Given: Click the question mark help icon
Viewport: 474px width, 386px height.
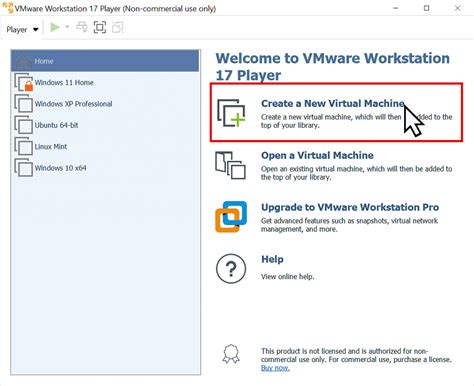Looking at the screenshot, I should 231,269.
